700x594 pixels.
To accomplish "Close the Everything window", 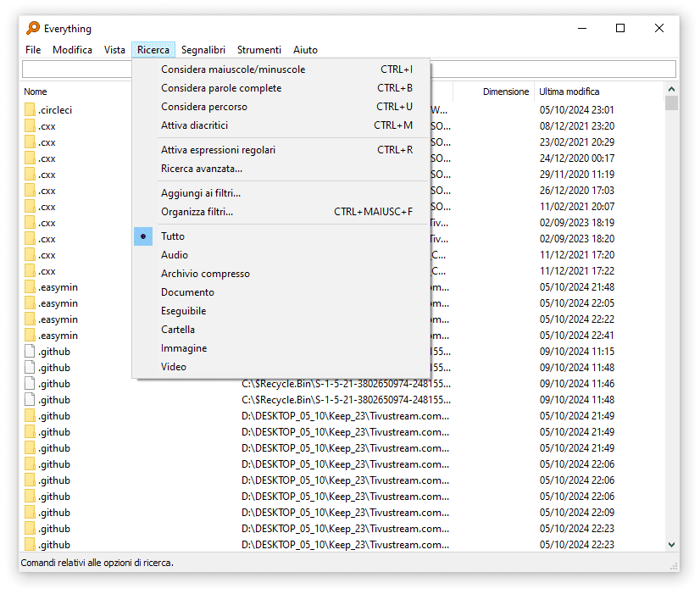I will tap(659, 28).
